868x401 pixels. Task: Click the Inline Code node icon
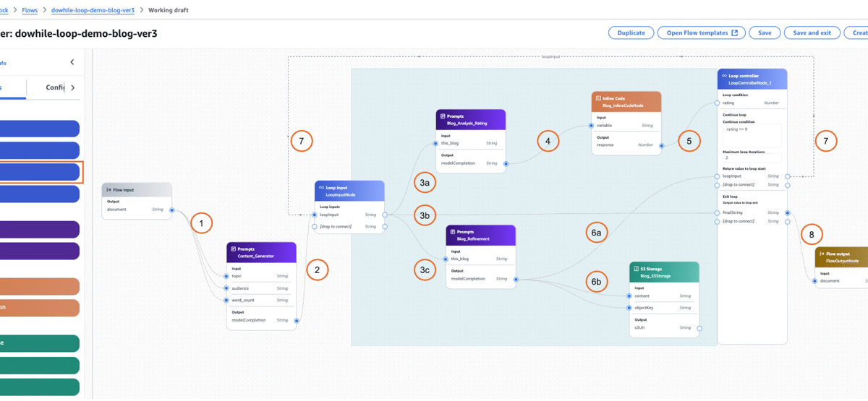(597, 98)
